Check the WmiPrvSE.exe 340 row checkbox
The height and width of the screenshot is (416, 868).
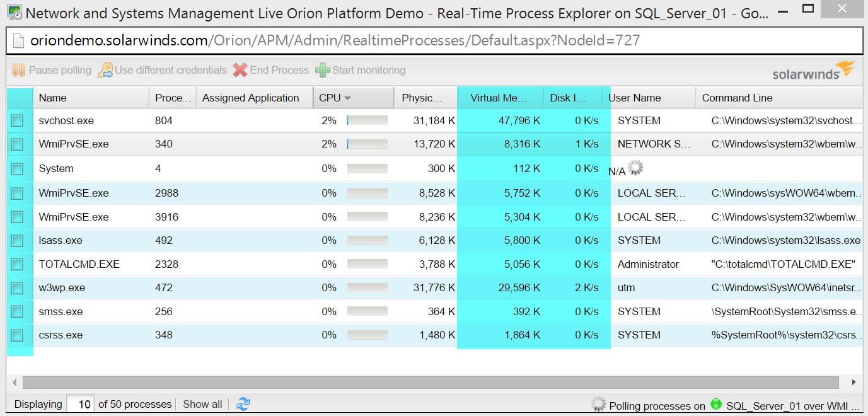(17, 144)
